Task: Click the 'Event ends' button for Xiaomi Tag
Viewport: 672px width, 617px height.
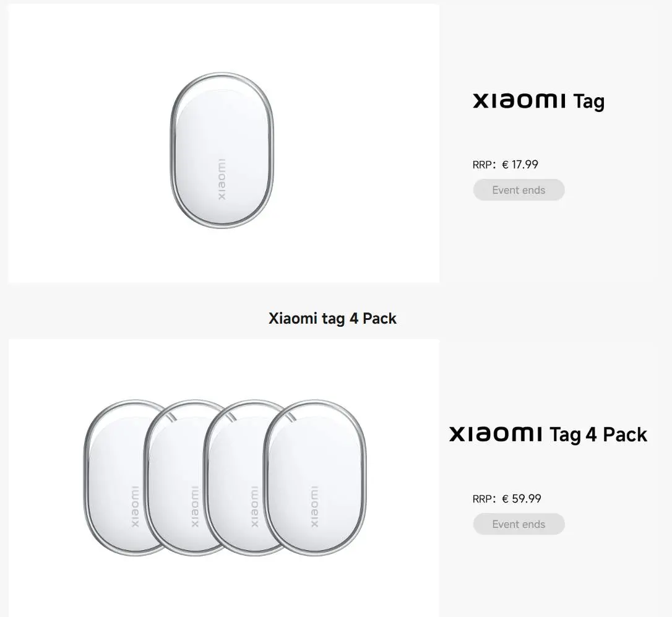Action: point(519,189)
